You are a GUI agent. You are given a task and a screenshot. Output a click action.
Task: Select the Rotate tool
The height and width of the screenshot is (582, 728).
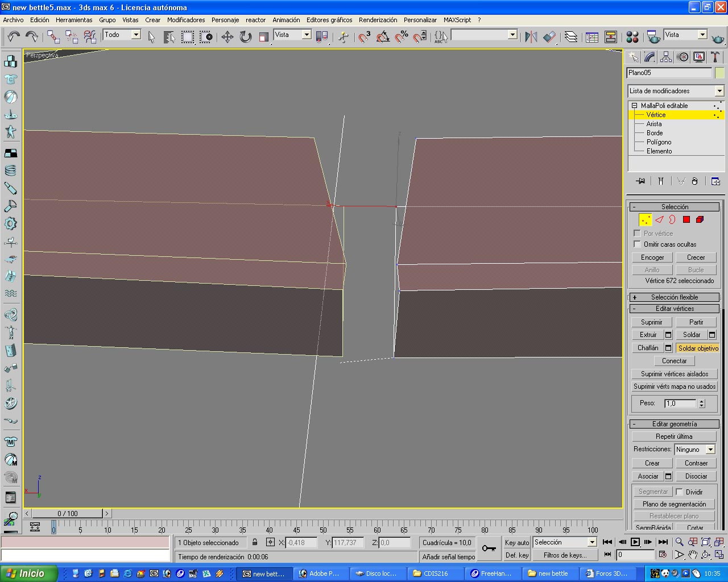(x=246, y=37)
